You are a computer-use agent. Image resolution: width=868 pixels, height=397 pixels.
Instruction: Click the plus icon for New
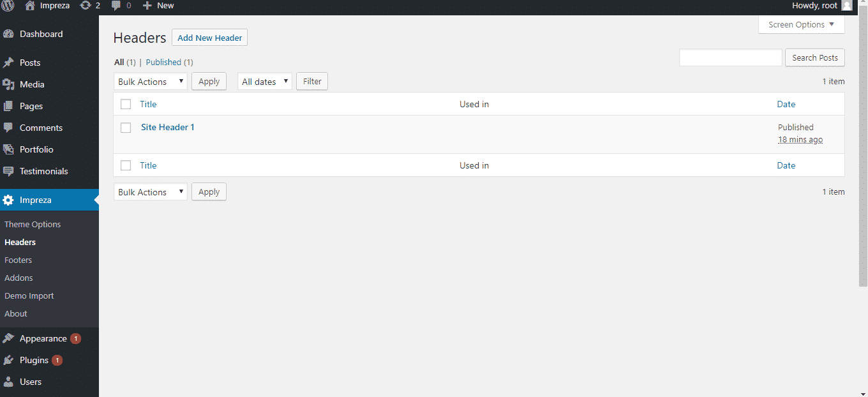(147, 6)
